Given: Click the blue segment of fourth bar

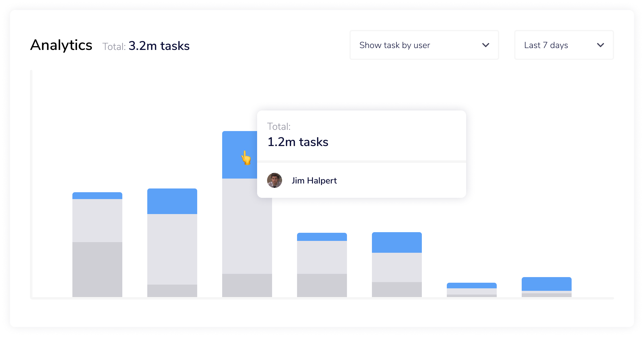Looking at the screenshot, I should pos(322,237).
